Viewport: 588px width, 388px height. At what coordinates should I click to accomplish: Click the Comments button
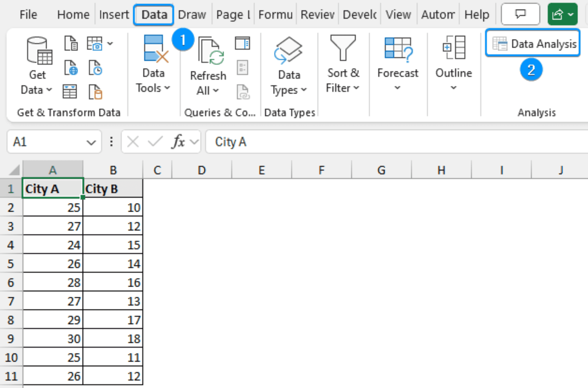pos(520,14)
